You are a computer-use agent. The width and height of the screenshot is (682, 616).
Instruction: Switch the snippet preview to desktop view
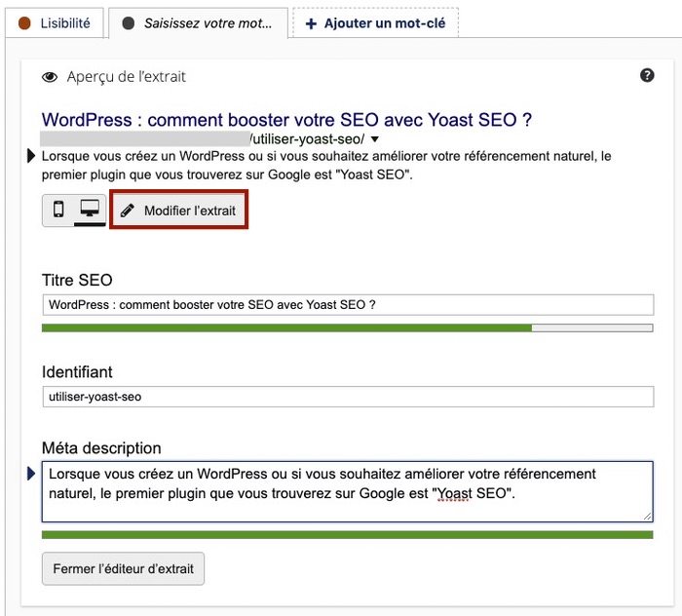tap(90, 210)
